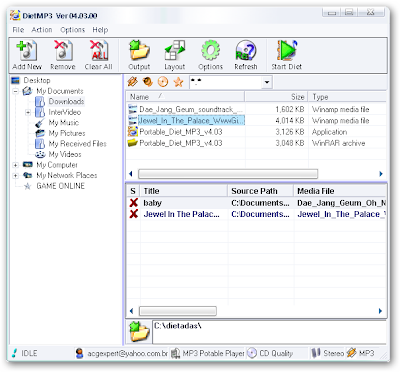Click the S status column header

[x=133, y=191]
